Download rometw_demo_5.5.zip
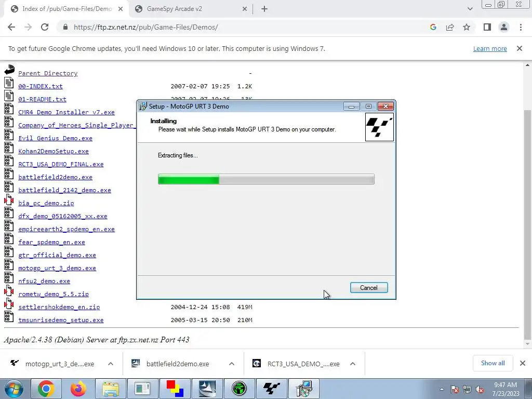The height and width of the screenshot is (399, 532). tap(54, 294)
